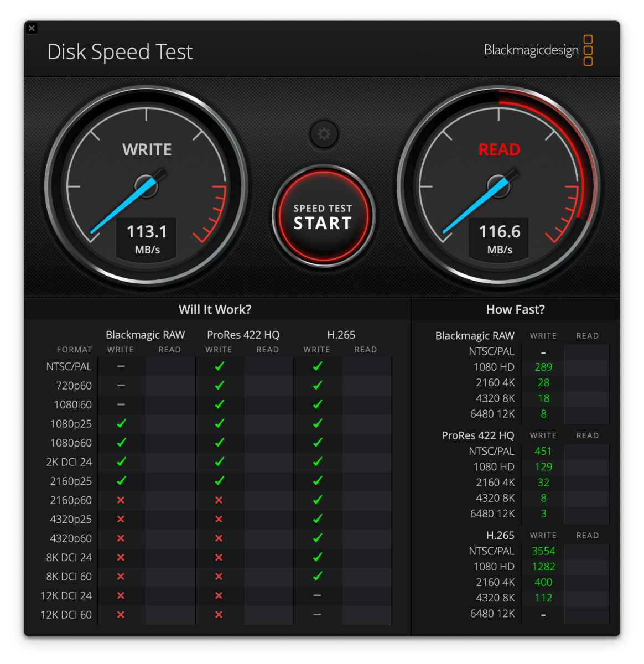Click ProRes 422 HQ NTSC/PAL write value 451

tap(543, 452)
